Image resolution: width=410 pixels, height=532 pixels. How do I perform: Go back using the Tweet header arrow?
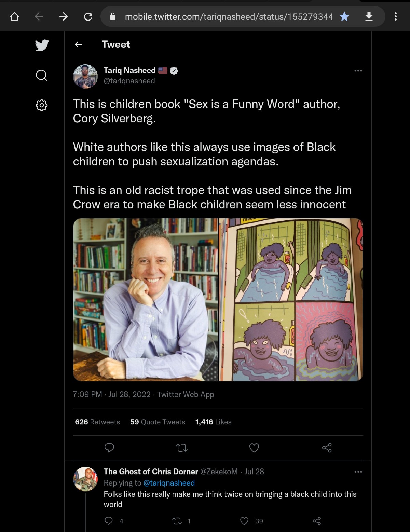coord(79,44)
